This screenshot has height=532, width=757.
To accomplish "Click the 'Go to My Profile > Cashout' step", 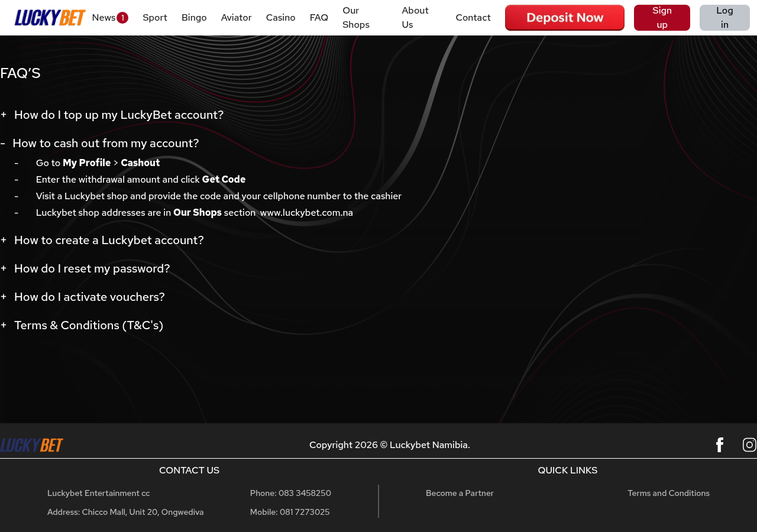I will pyautogui.click(x=98, y=163).
